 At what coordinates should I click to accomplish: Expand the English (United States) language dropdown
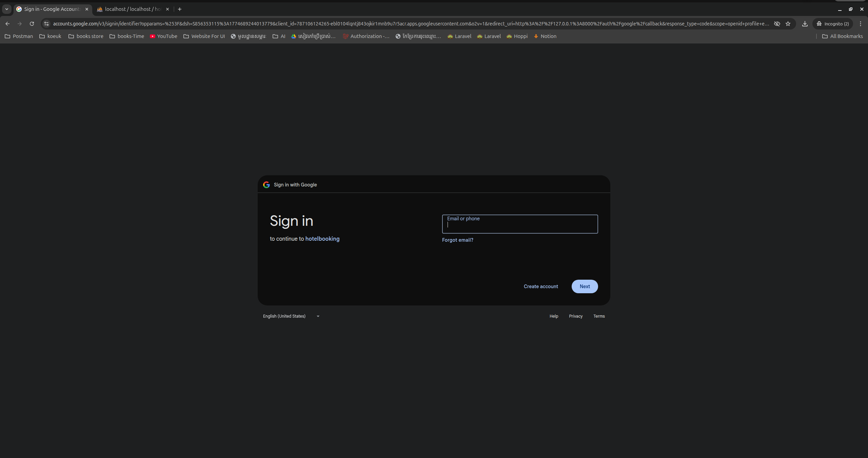291,316
